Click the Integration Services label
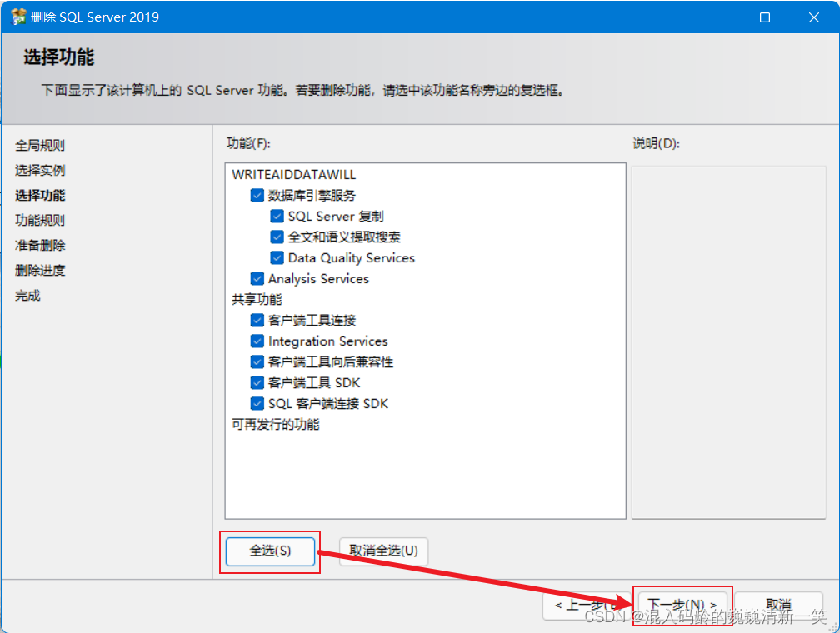The image size is (840, 633). pos(327,341)
